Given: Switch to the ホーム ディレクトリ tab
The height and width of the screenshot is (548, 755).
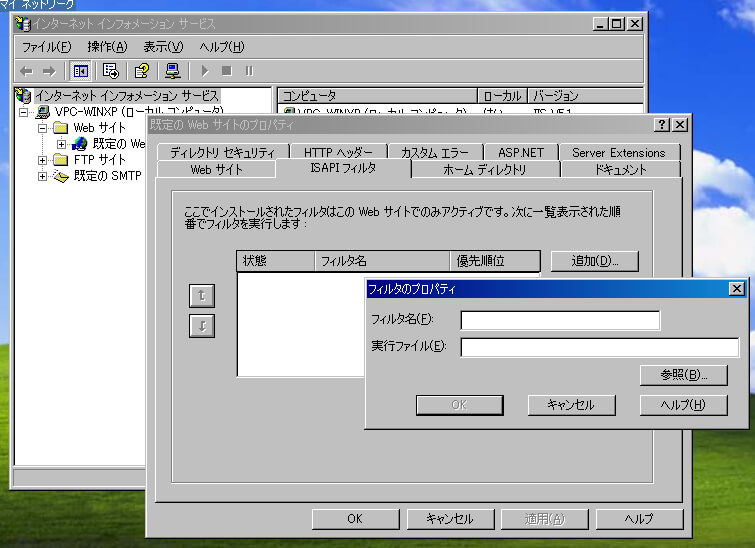Looking at the screenshot, I should (484, 170).
